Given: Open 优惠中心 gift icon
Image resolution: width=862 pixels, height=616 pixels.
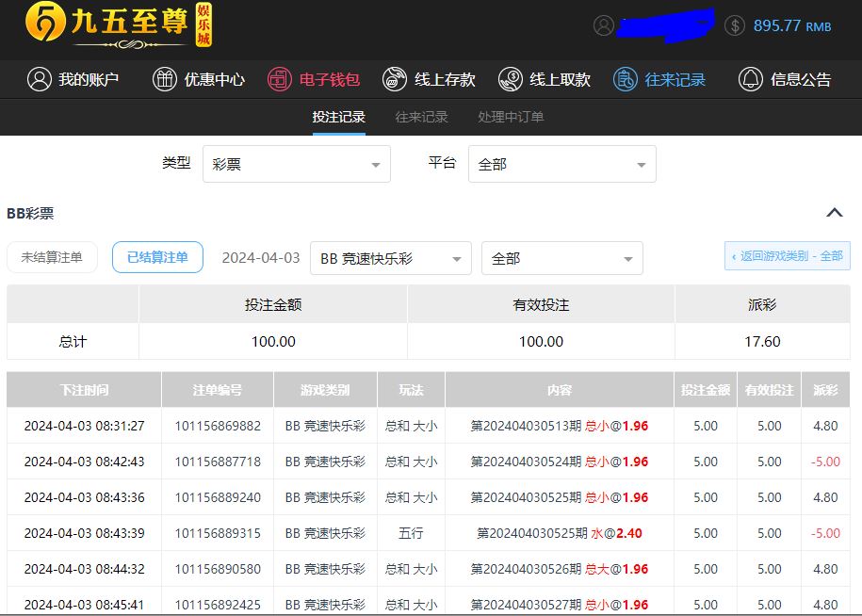Looking at the screenshot, I should [165, 79].
